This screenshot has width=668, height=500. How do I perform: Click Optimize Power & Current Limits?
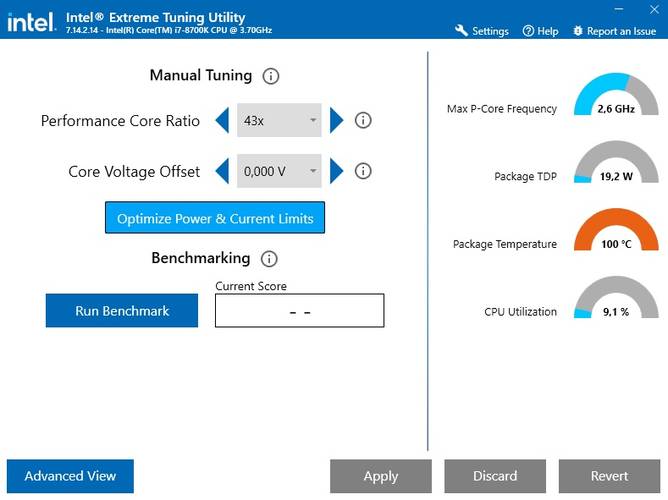click(x=215, y=218)
